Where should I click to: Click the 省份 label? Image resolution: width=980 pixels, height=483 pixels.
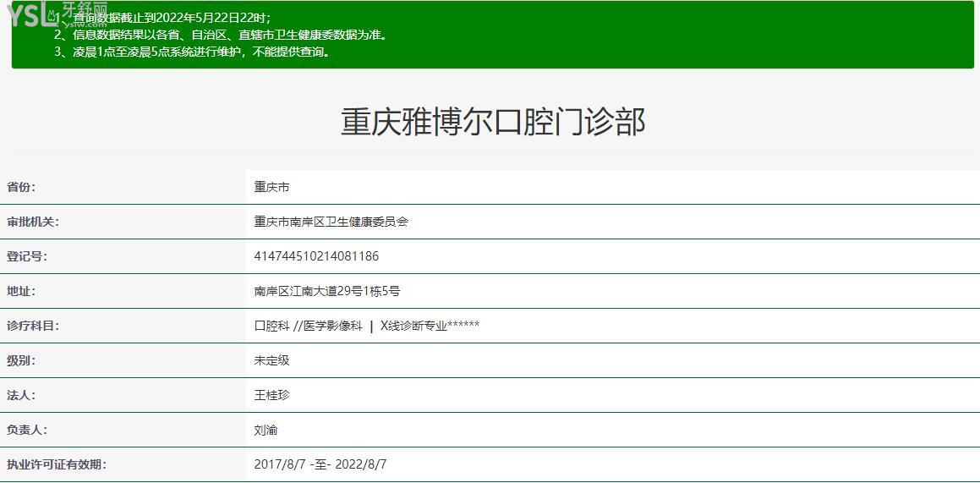pyautogui.click(x=21, y=187)
